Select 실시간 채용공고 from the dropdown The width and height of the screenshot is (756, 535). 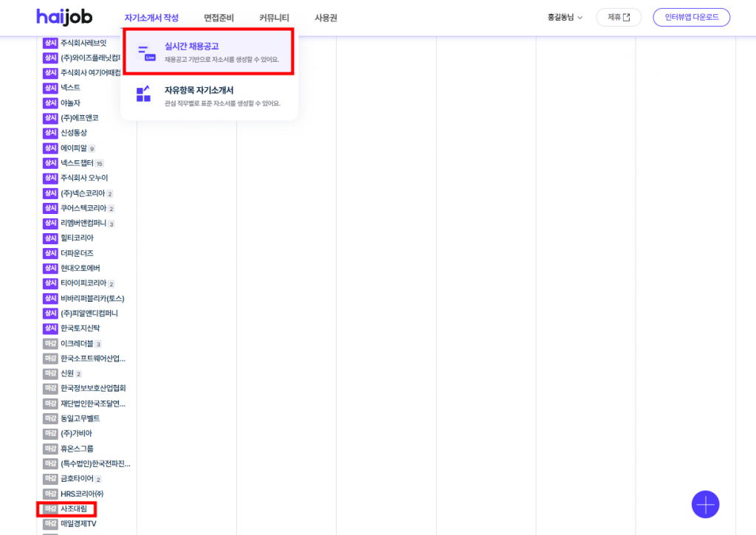click(209, 52)
